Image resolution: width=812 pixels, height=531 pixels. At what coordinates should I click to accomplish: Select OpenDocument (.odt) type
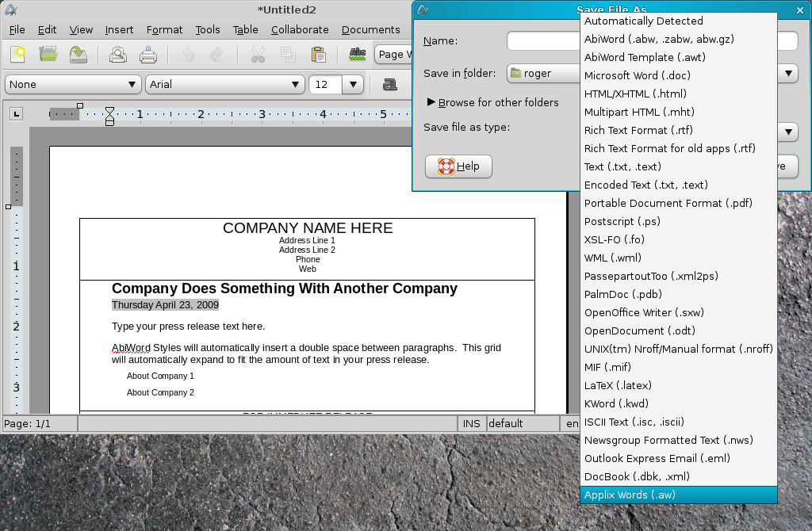pyautogui.click(x=679, y=330)
